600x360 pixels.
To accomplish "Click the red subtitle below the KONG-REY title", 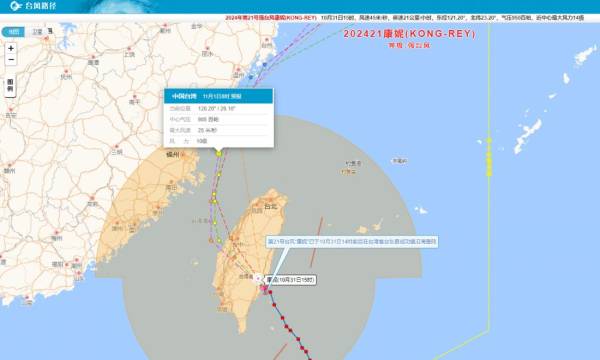I will point(409,45).
